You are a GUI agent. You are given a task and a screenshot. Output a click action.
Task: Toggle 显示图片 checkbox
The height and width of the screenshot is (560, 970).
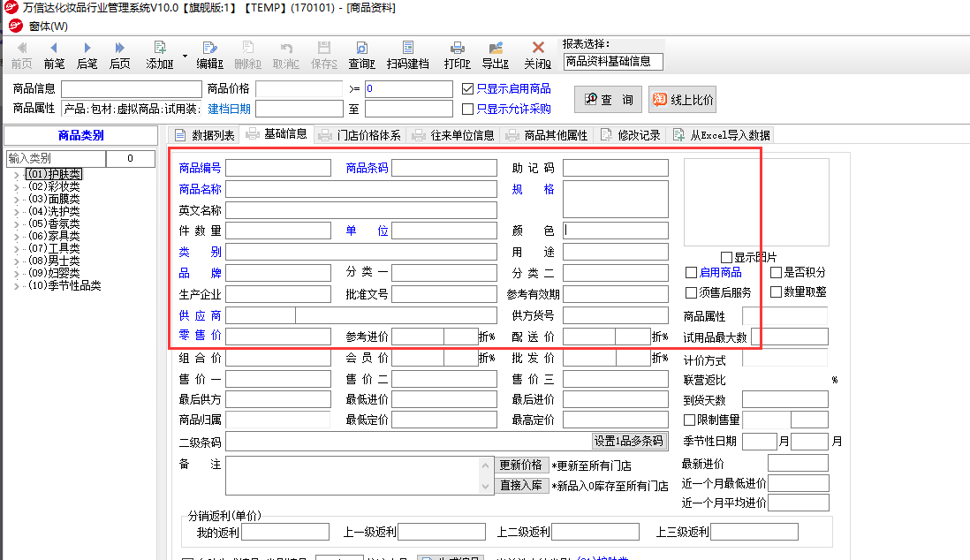click(726, 257)
